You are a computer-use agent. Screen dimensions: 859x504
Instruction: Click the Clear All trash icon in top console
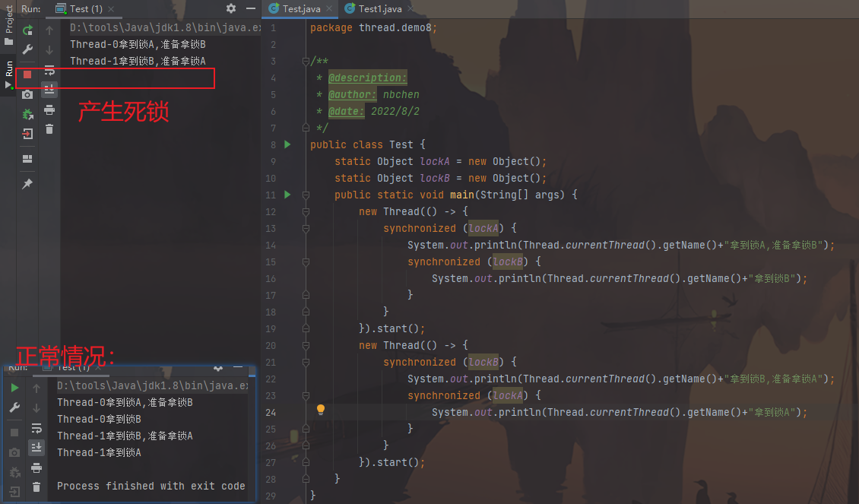click(x=49, y=129)
